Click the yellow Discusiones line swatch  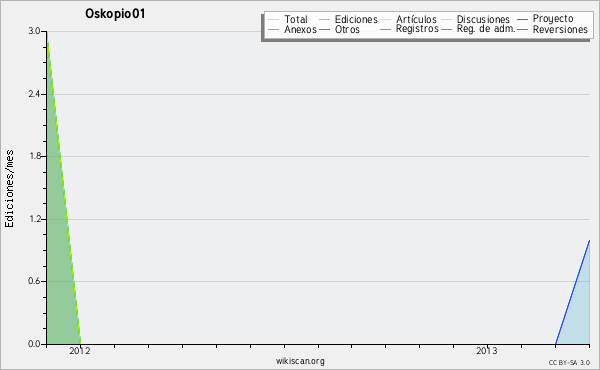point(447,20)
